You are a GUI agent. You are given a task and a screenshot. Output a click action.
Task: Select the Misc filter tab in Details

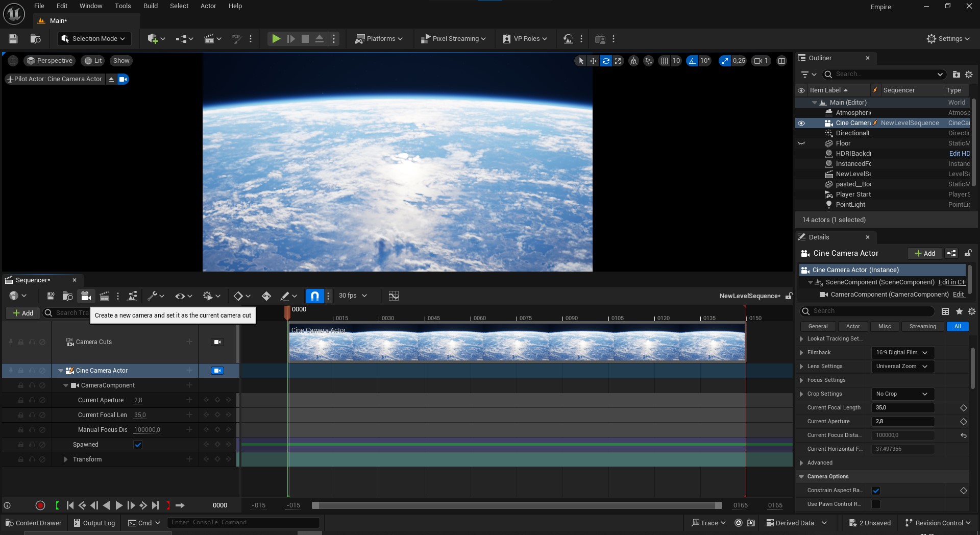[885, 327]
